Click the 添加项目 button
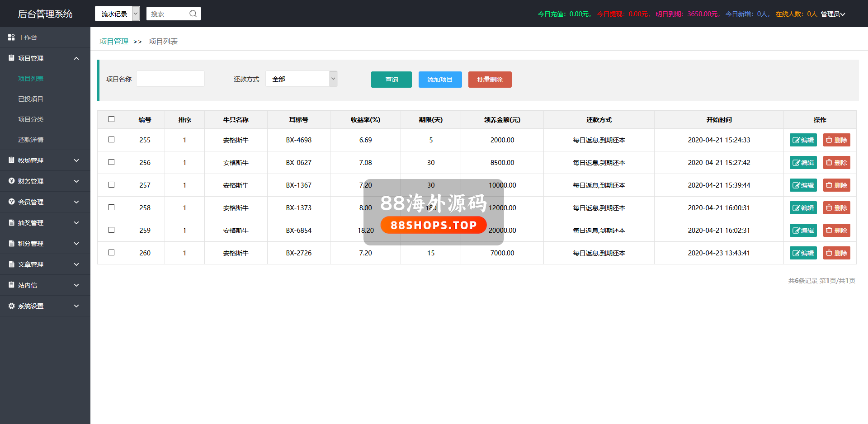This screenshot has height=424, width=868. (x=440, y=80)
